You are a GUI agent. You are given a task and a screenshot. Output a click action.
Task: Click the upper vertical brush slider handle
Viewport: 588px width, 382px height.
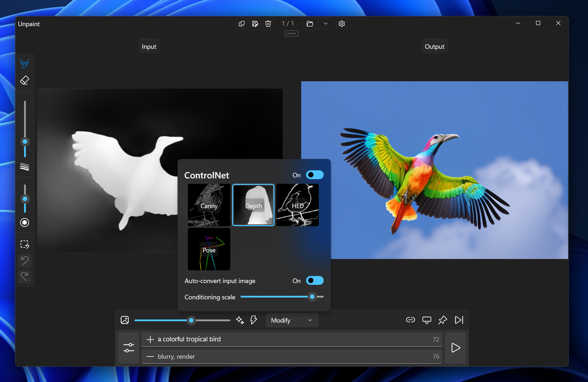point(25,142)
